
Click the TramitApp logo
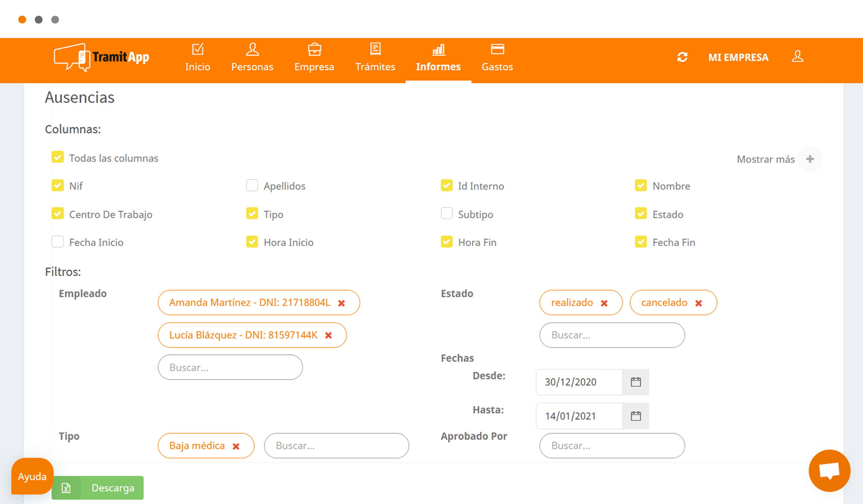(x=102, y=57)
